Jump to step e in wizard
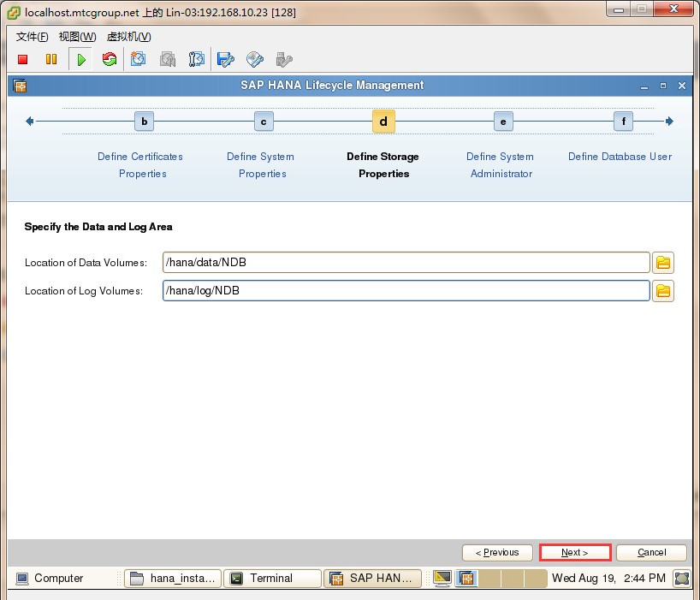700x600 pixels. coord(503,122)
